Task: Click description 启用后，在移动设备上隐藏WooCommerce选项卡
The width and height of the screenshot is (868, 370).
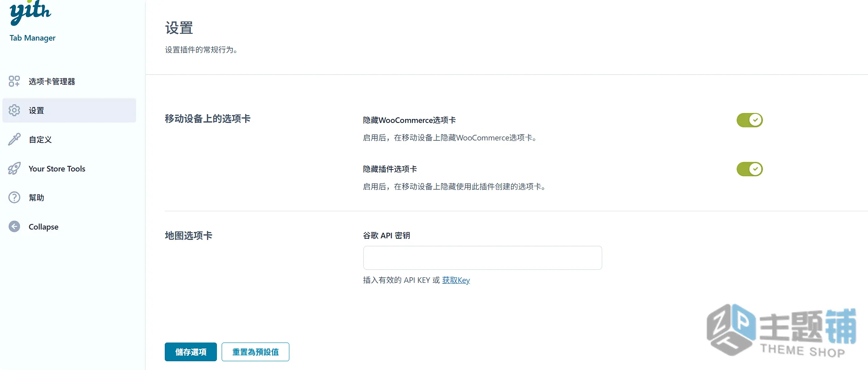Action: (450, 138)
